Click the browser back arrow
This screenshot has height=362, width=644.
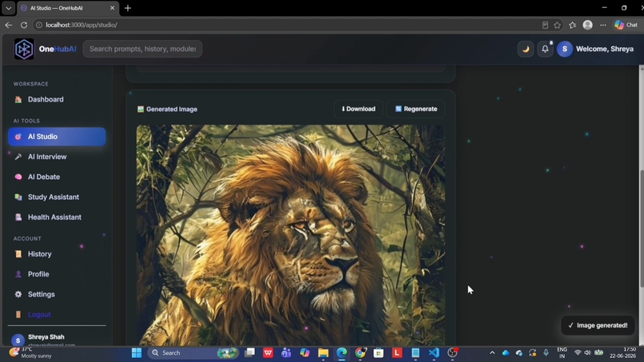click(9, 25)
